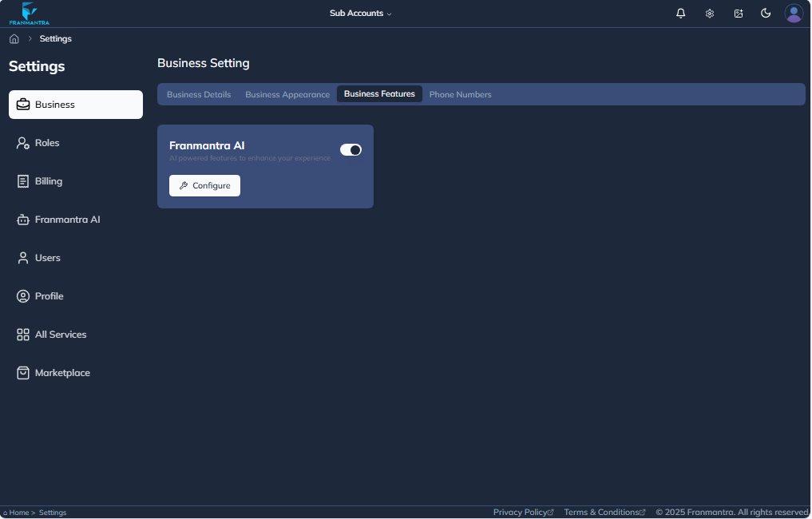Click Settings in the breadcrumb trail
Screen dimensions: 812x519
(x=55, y=38)
